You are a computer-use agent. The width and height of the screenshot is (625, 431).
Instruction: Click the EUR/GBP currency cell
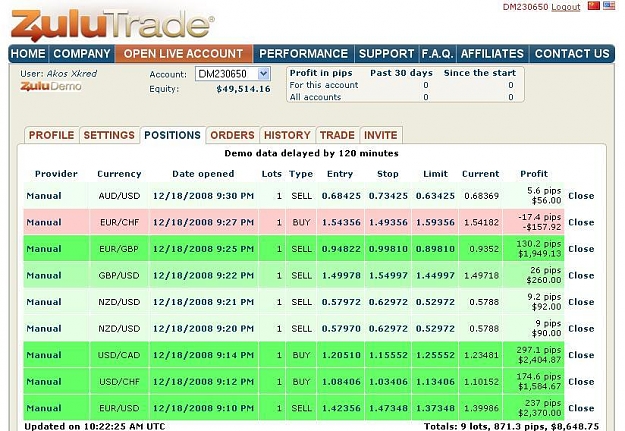pos(119,249)
